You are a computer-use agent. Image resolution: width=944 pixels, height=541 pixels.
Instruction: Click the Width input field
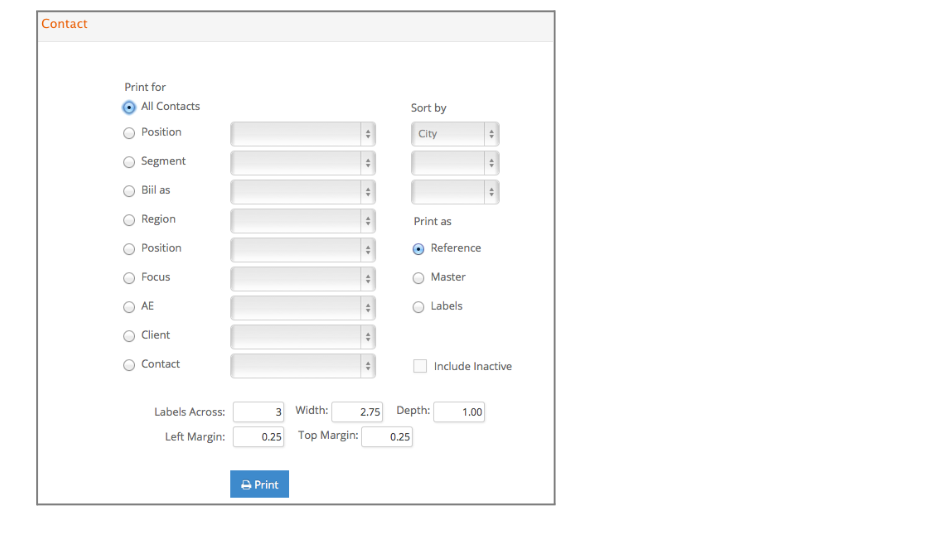coord(357,412)
